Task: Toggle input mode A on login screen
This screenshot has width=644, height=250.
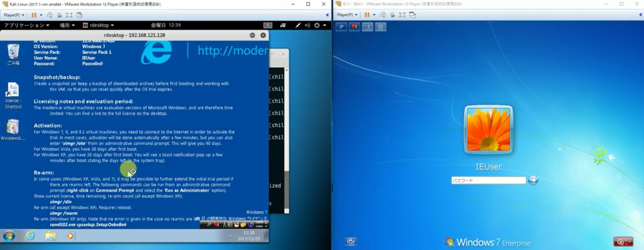Action: coord(367,27)
